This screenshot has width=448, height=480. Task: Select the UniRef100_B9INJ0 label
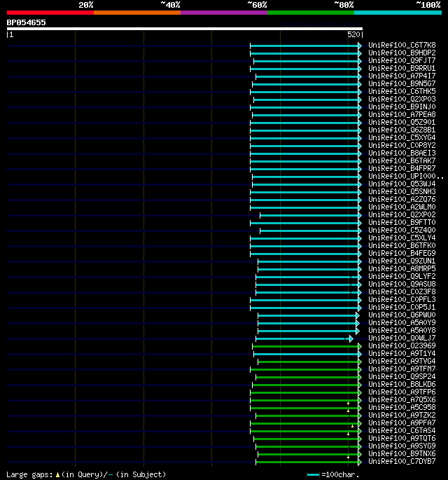[402, 107]
